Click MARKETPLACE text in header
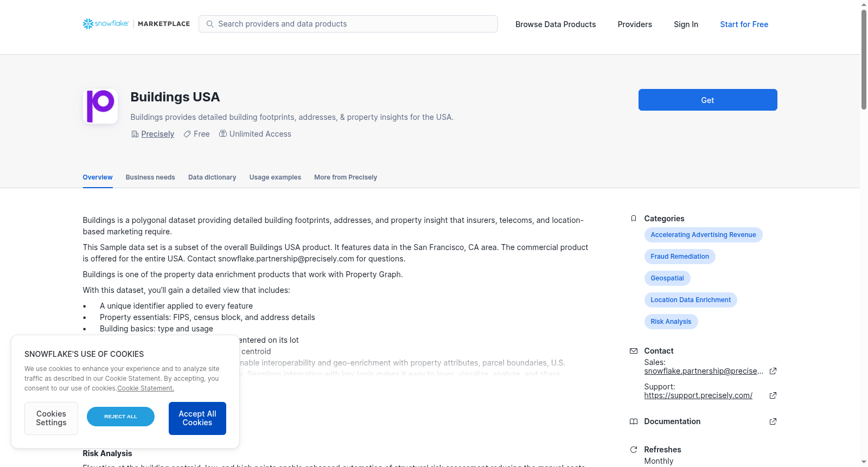 pos(164,24)
